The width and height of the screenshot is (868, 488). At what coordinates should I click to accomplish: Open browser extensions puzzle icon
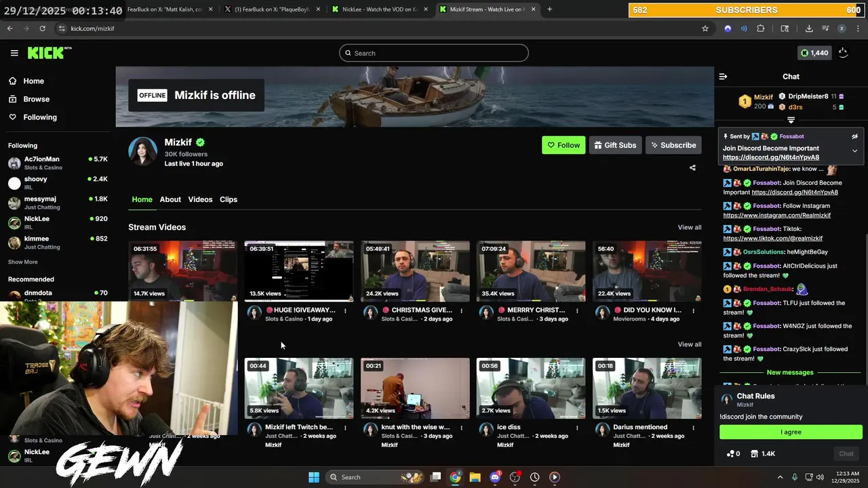point(760,28)
